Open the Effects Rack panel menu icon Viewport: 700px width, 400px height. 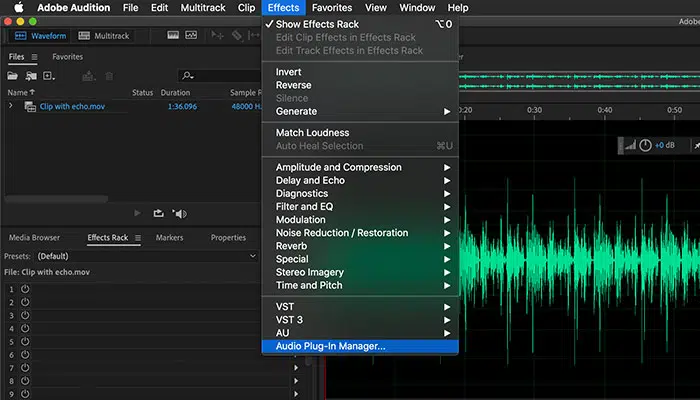(138, 238)
